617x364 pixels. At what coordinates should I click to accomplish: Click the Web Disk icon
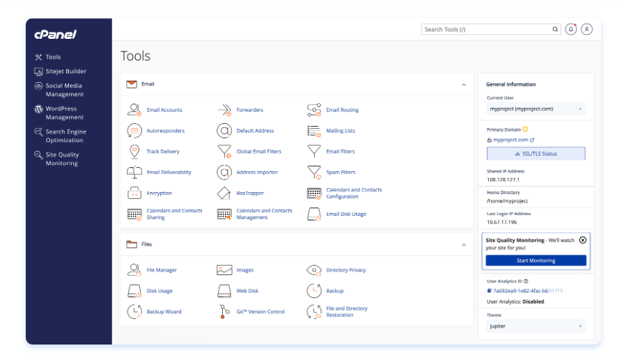tap(224, 291)
